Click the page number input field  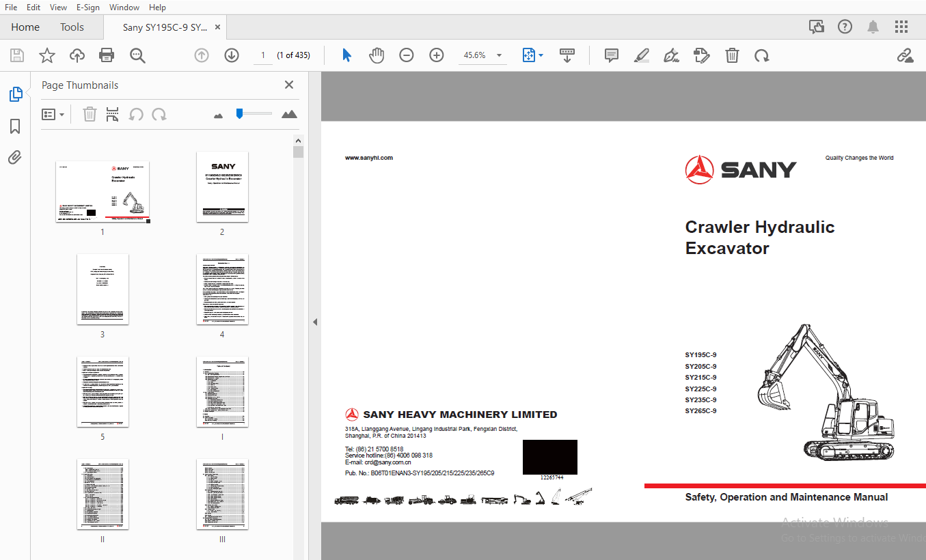pyautogui.click(x=262, y=55)
